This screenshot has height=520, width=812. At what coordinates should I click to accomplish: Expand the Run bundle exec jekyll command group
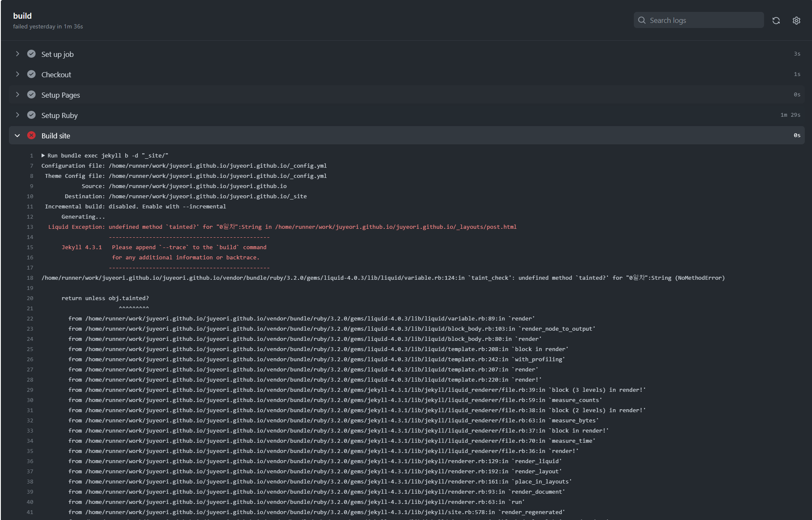(x=42, y=155)
